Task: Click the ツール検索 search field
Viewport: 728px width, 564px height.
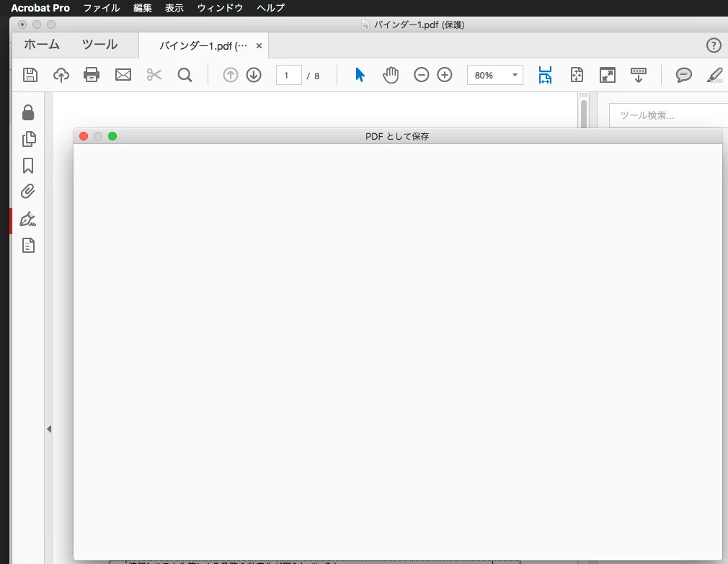Action: pos(669,115)
